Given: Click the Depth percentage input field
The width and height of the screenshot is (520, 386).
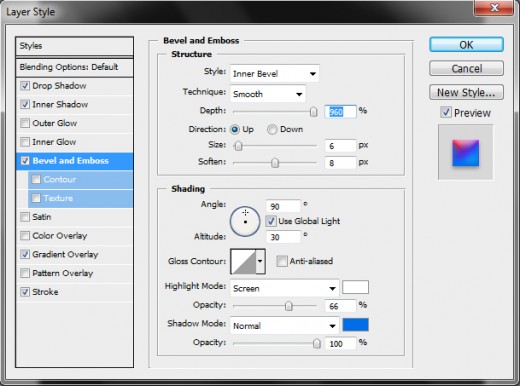Looking at the screenshot, I should (x=340, y=112).
